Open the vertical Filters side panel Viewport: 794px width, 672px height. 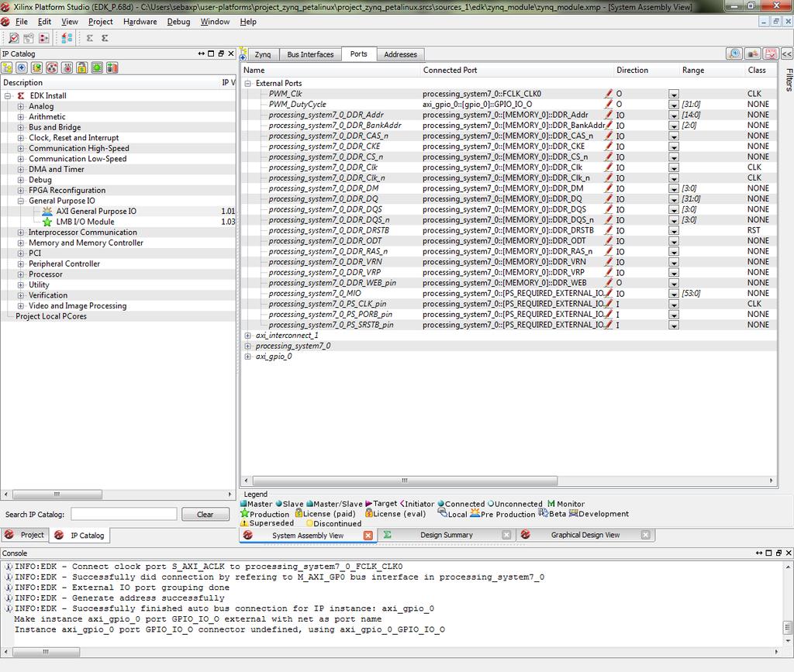[x=789, y=80]
